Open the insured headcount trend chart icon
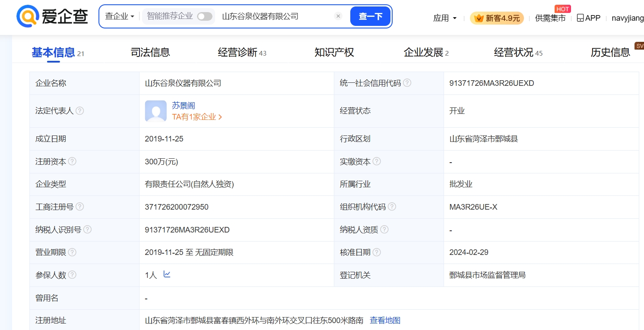Viewport: 644px width, 330px height. coord(167,274)
